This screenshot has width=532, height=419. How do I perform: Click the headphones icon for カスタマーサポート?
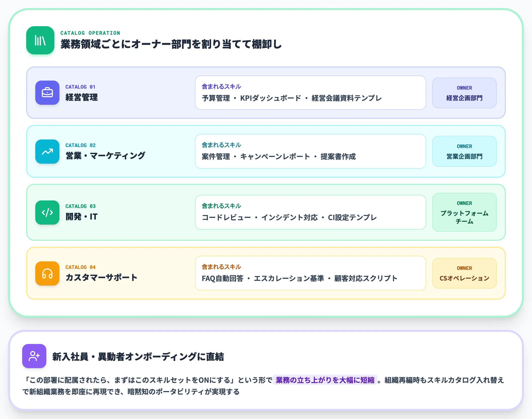pos(47,273)
